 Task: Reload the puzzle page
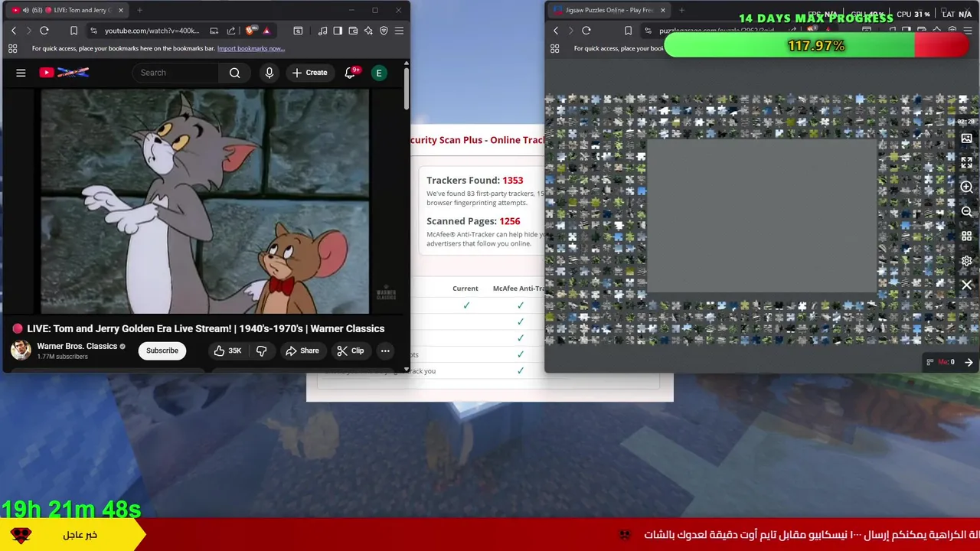586,31
